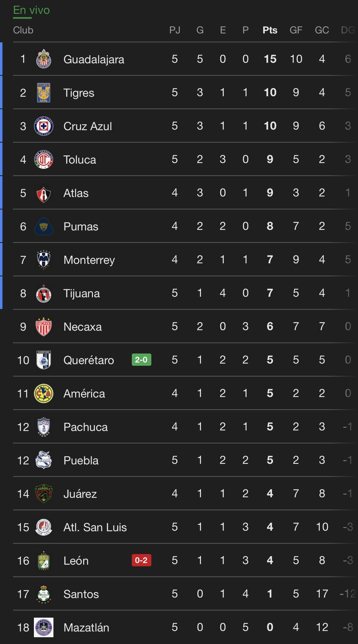Click the Tigres team logo

click(x=43, y=93)
